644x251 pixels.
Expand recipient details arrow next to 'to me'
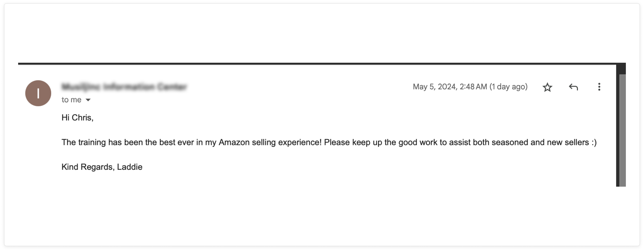88,100
